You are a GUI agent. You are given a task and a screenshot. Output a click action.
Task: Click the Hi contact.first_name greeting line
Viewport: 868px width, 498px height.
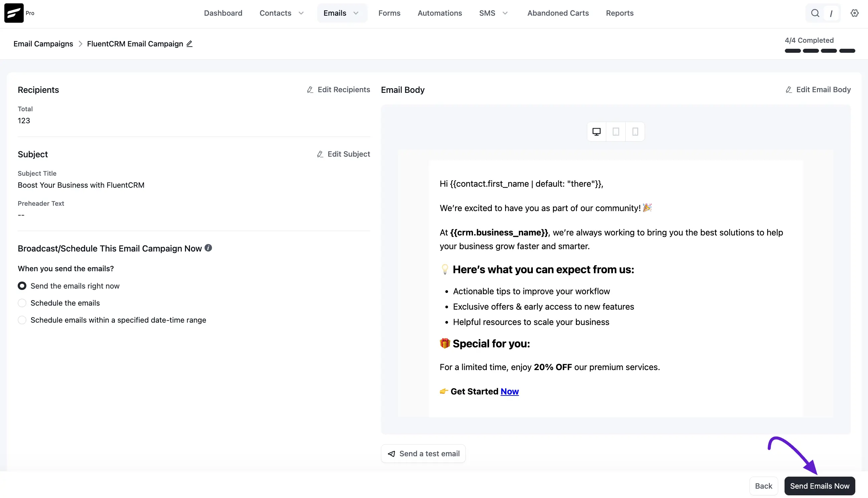coord(521,184)
